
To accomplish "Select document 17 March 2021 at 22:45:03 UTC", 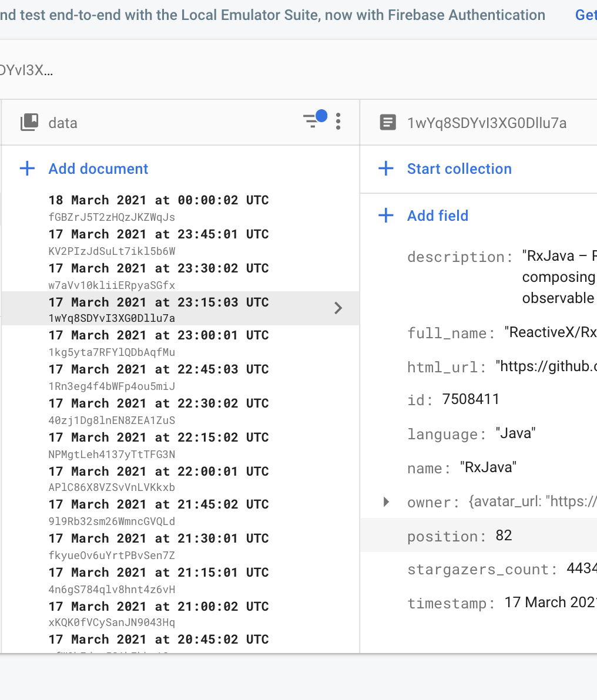I will point(159,369).
